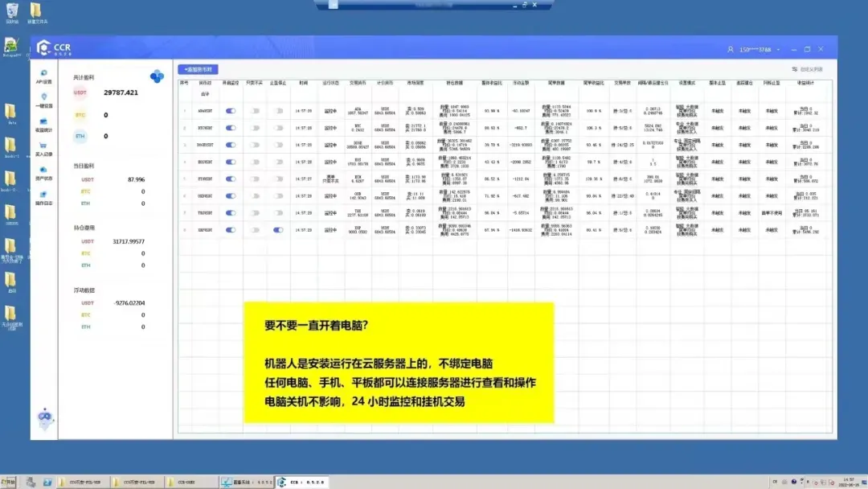Open the 资产状态 cloud icon
The width and height of the screenshot is (868, 489).
click(x=43, y=174)
